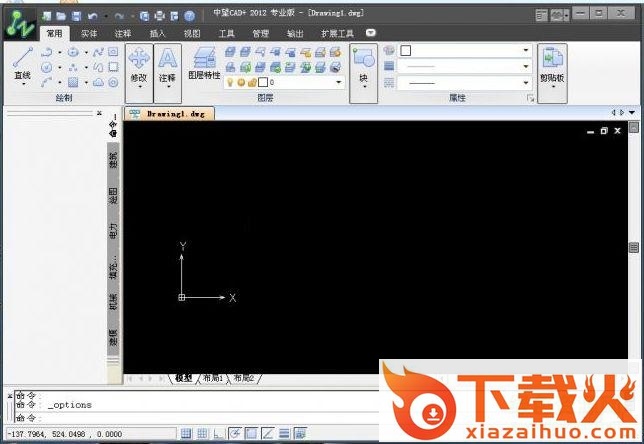Click the drawing area vertical scrollbar handle
Viewport: 644px width, 444px height.
pyautogui.click(x=634, y=247)
